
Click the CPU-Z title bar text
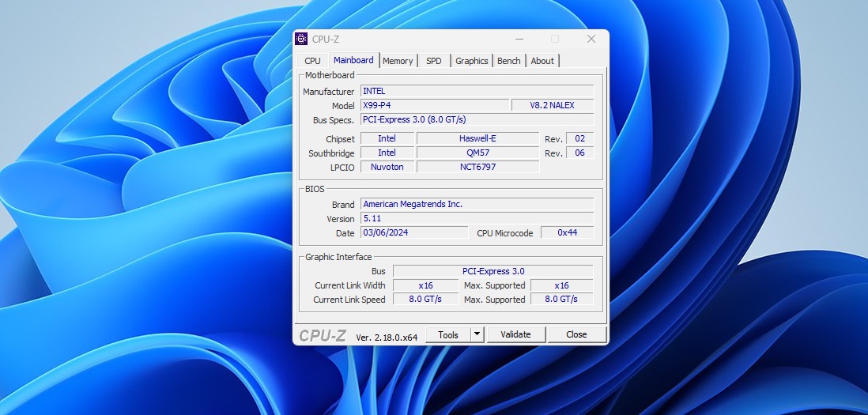(326, 40)
